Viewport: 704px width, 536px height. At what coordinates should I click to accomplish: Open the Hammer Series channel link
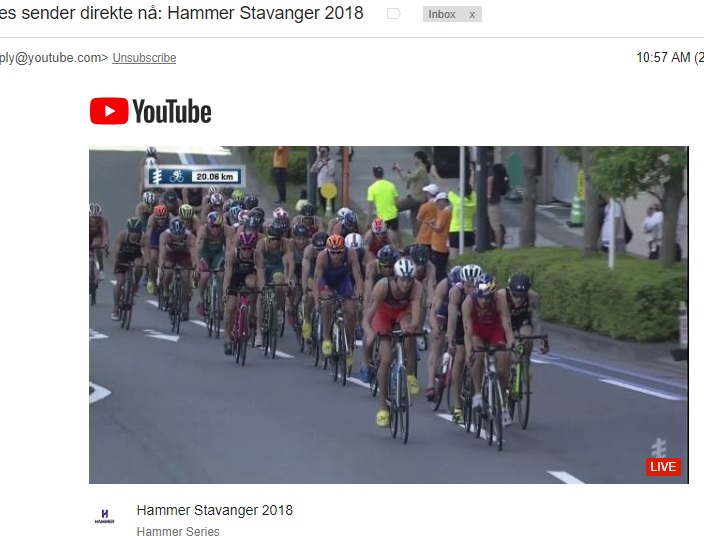pos(178,531)
